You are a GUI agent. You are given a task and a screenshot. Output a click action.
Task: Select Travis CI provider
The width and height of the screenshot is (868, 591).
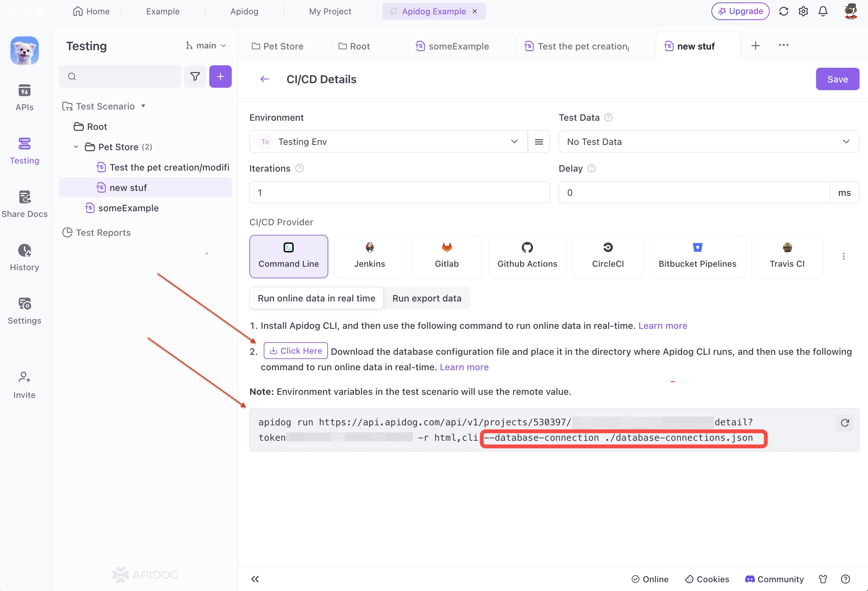click(x=787, y=257)
